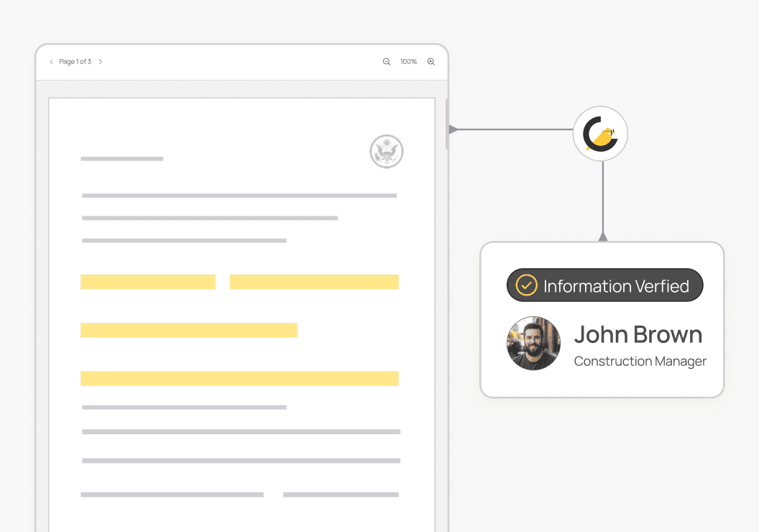The width and height of the screenshot is (759, 532).
Task: Collapse the verified info card
Action: click(x=602, y=319)
